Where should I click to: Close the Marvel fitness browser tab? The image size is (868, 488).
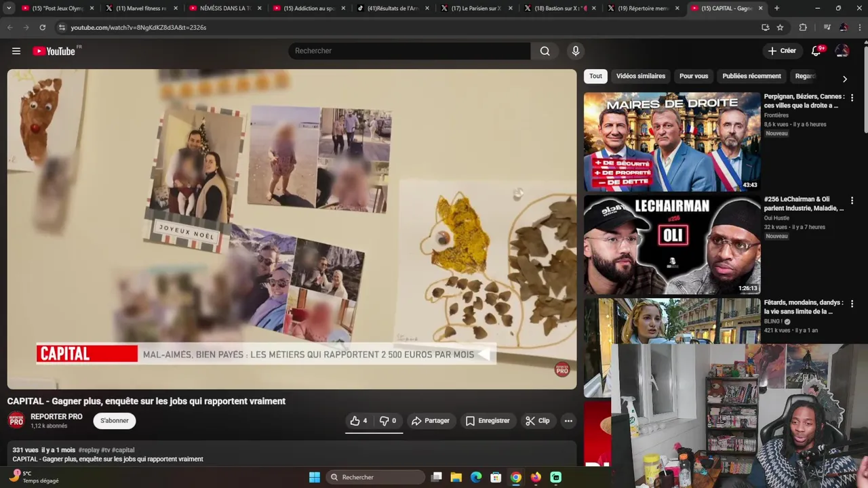[x=175, y=8]
